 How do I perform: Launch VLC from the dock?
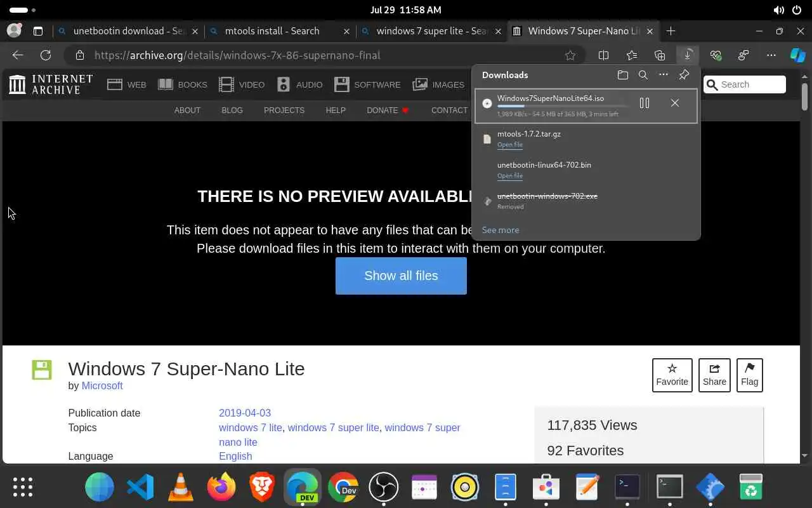point(181,488)
